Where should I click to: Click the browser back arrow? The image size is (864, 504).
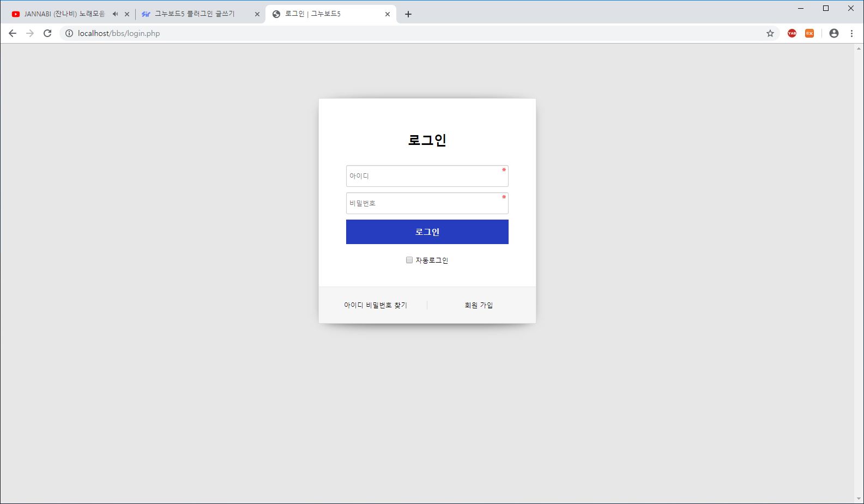click(13, 33)
